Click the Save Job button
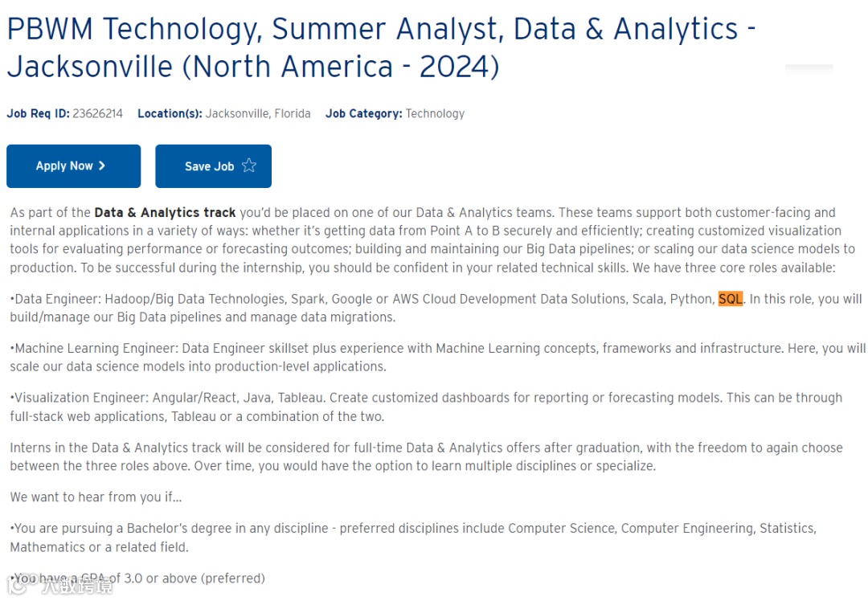This screenshot has height=601, width=868. pos(213,166)
